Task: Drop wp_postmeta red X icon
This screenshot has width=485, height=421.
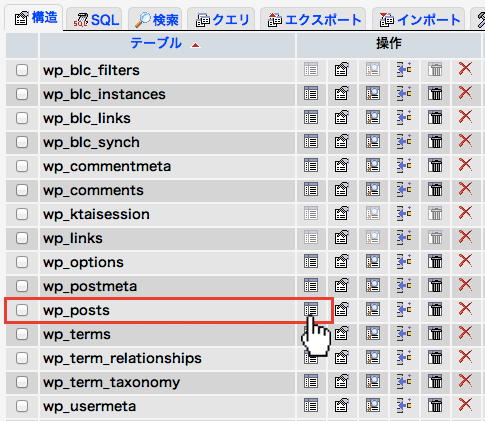Action: 465,285
